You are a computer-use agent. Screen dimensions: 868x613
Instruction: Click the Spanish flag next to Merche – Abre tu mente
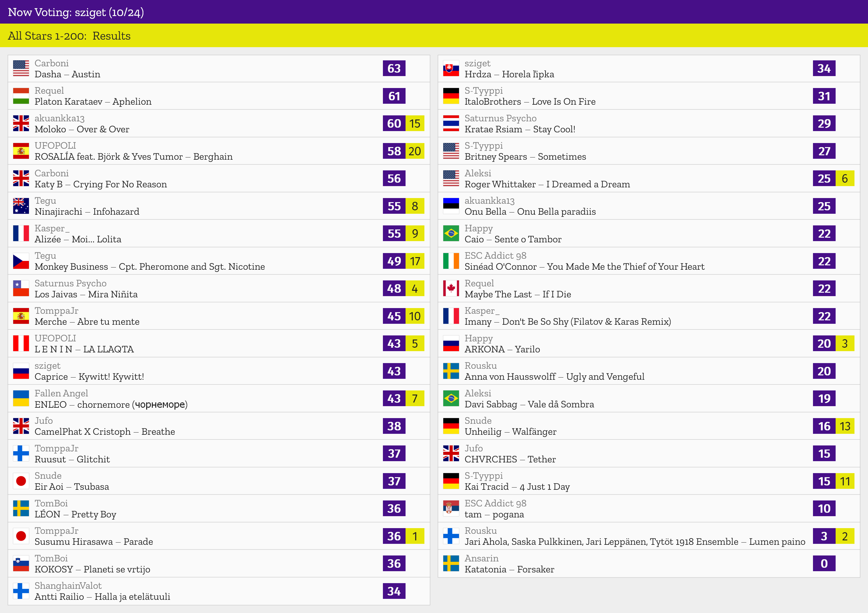click(x=21, y=316)
